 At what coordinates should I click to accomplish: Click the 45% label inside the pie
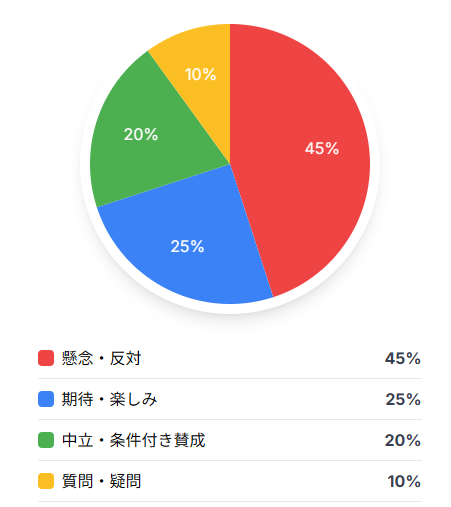pyautogui.click(x=322, y=149)
